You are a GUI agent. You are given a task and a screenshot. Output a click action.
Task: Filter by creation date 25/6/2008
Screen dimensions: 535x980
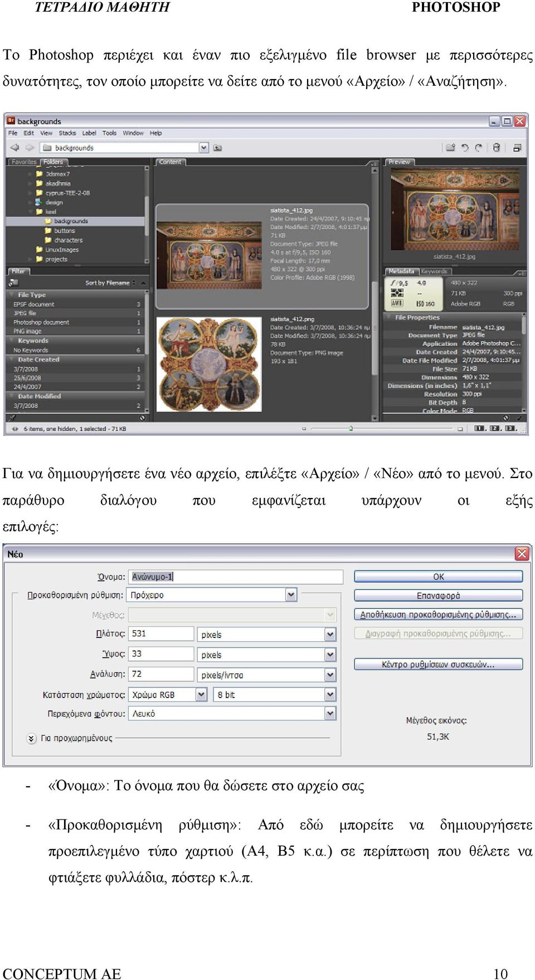76,378
